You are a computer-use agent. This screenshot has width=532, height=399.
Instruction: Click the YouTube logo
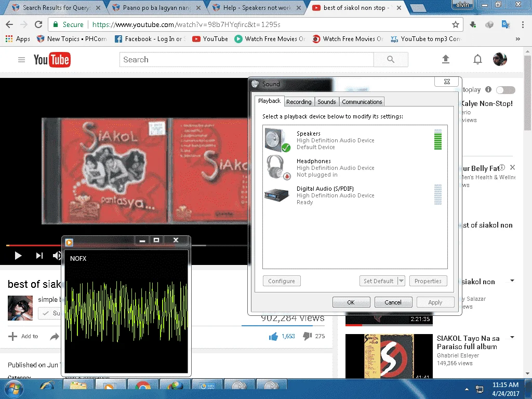52,60
